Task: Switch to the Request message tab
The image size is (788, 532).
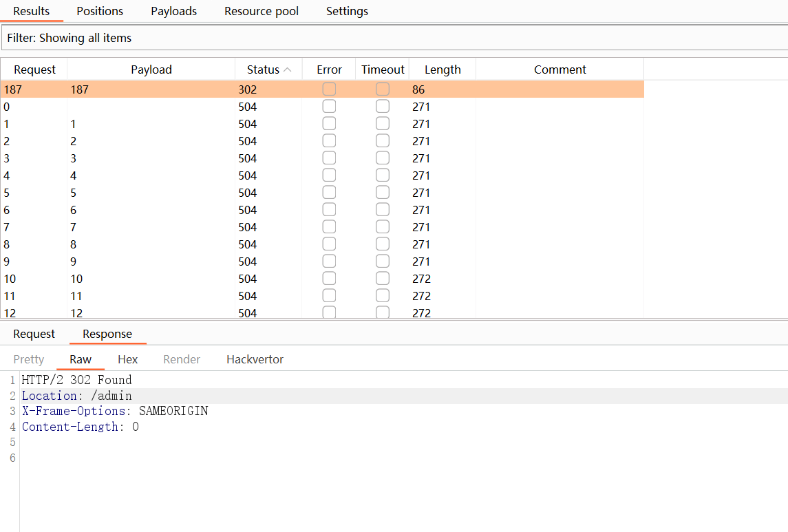Action: point(34,334)
